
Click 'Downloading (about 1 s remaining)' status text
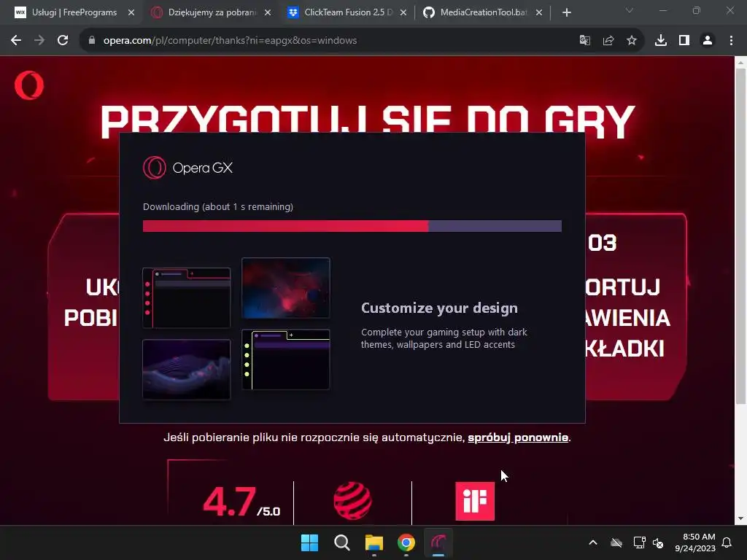point(217,206)
